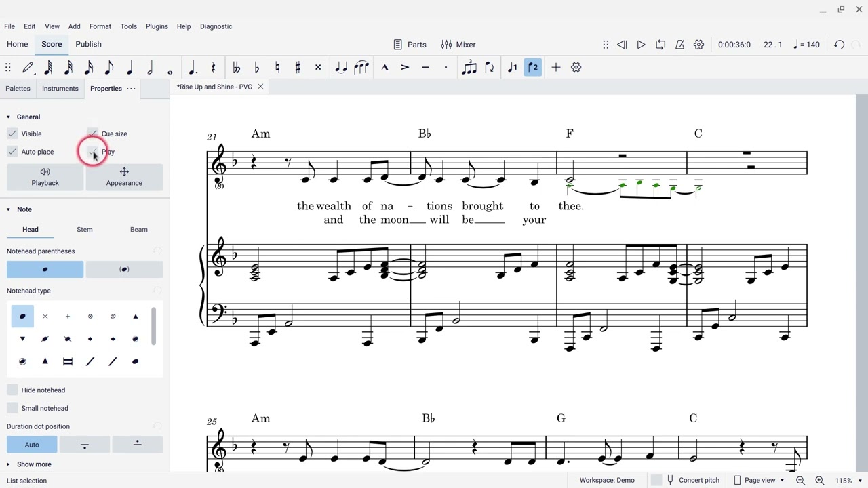The height and width of the screenshot is (488, 868).
Task: Open the Parts dialog
Action: [410, 45]
